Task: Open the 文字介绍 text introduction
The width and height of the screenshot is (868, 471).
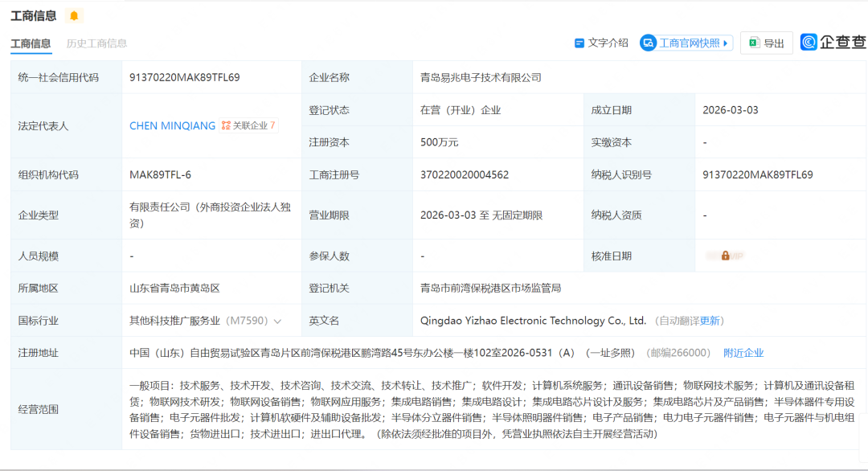Action: [601, 43]
